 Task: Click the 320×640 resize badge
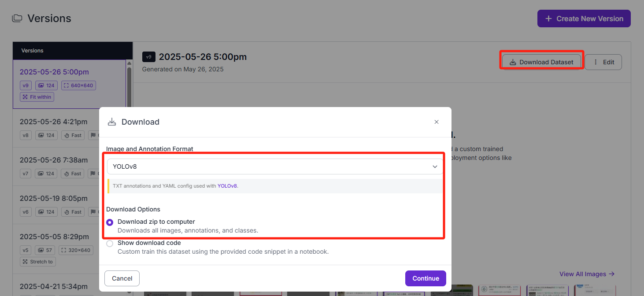click(76, 250)
